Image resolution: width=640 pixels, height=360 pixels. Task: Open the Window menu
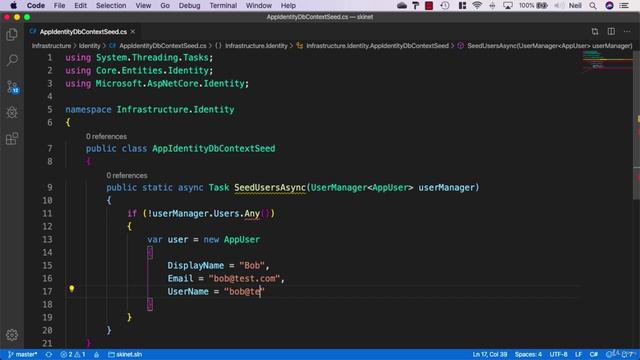(259, 5)
